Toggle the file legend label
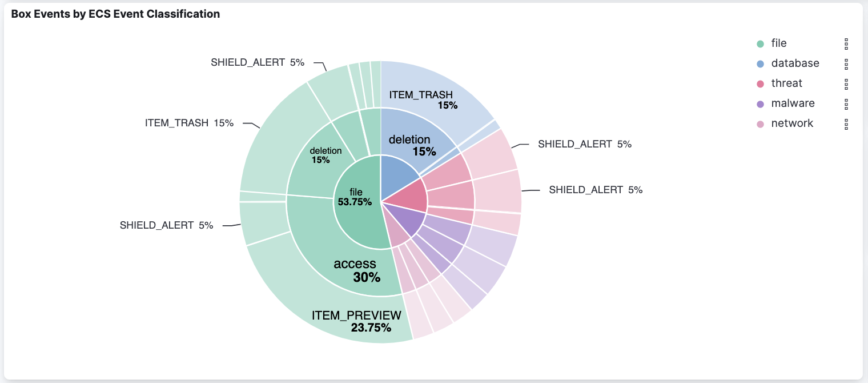Viewport: 868px width, 383px height. (779, 43)
